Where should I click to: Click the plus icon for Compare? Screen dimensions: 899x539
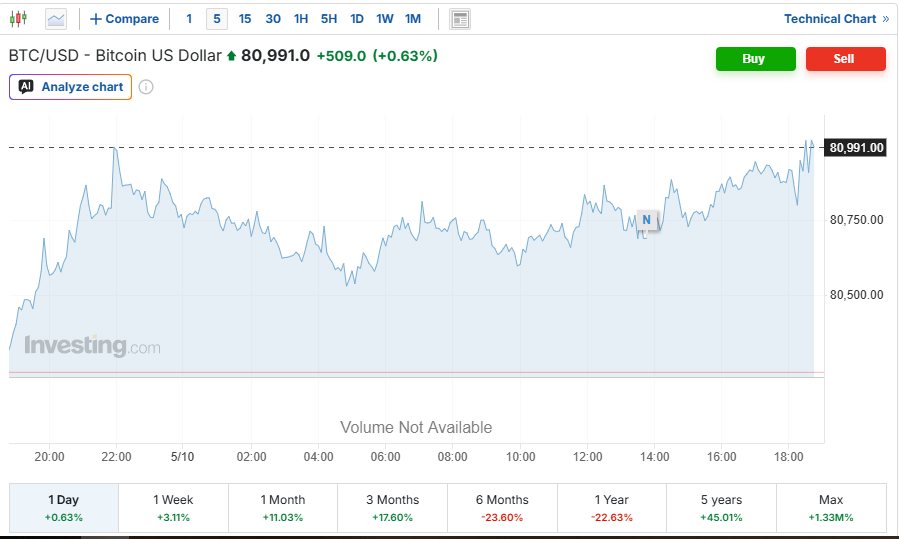click(96, 19)
